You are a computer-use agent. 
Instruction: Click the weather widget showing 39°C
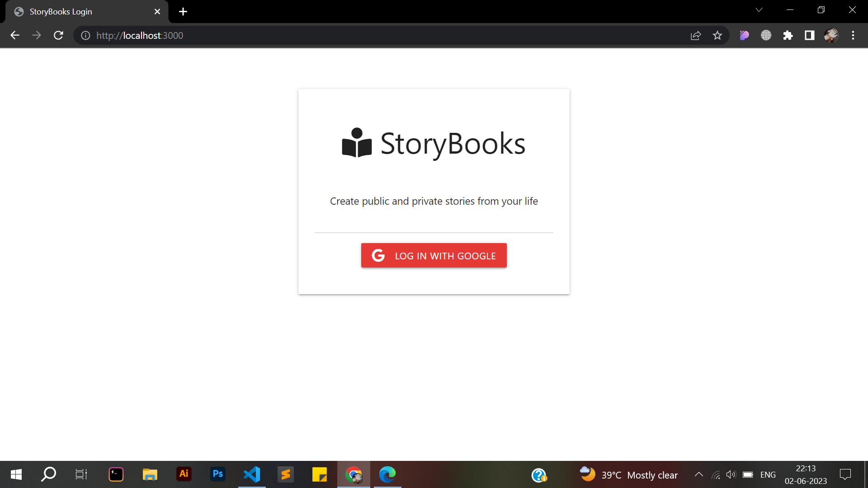pyautogui.click(x=628, y=474)
